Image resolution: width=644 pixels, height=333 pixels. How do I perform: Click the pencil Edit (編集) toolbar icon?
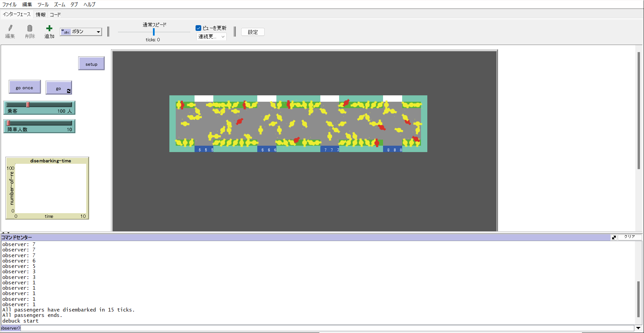click(10, 29)
